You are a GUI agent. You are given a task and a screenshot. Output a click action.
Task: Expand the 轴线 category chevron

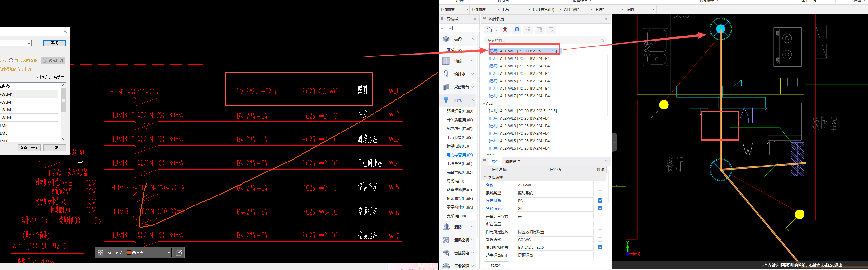point(472,61)
